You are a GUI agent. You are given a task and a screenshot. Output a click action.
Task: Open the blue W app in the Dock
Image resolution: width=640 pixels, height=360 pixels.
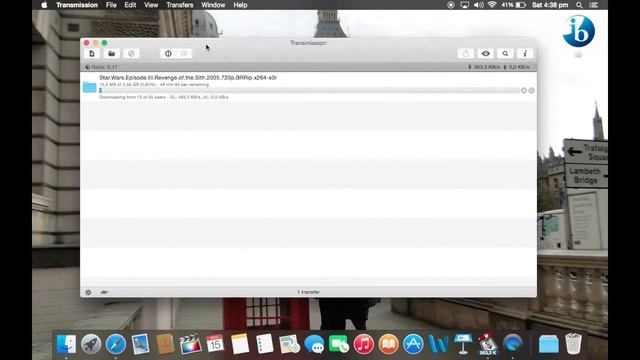coord(438,344)
